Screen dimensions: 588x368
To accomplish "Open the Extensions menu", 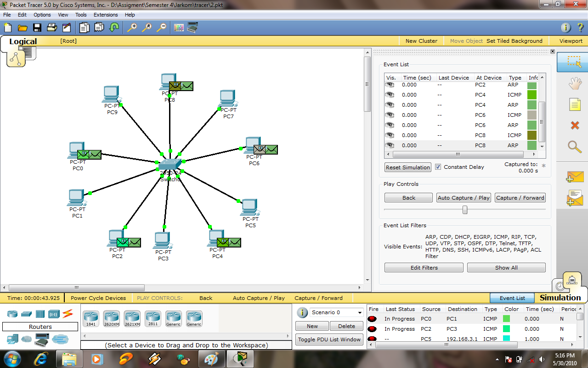I will coord(106,15).
